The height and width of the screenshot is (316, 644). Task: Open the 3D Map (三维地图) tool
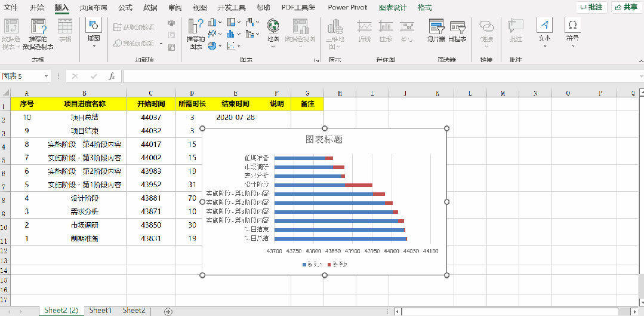tap(335, 34)
